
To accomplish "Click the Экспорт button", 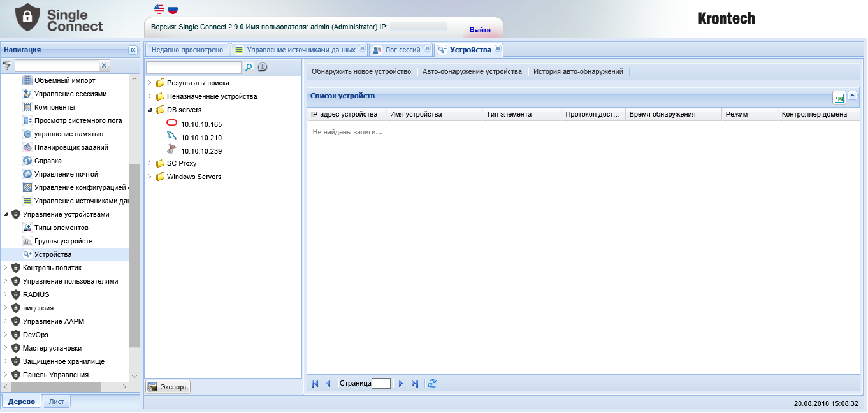I will click(x=168, y=387).
